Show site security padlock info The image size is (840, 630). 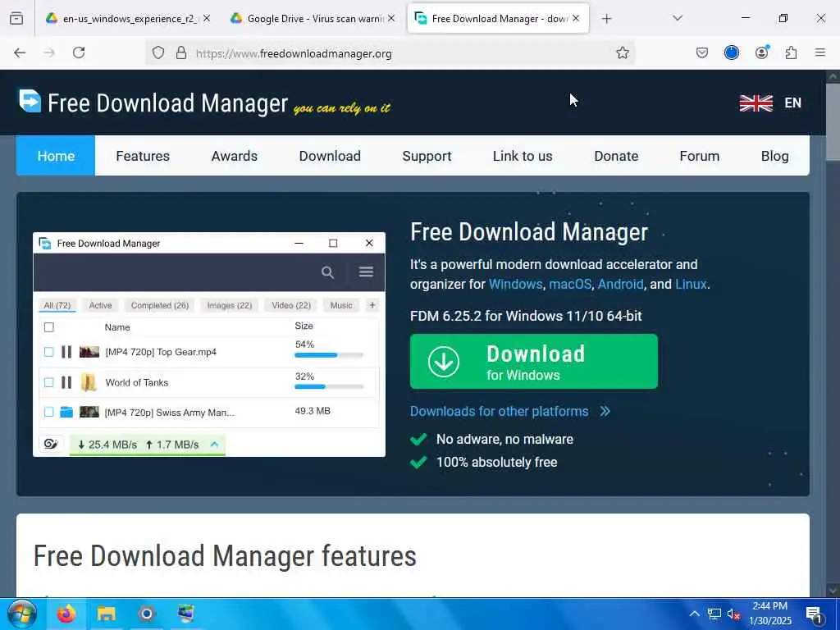tap(181, 52)
